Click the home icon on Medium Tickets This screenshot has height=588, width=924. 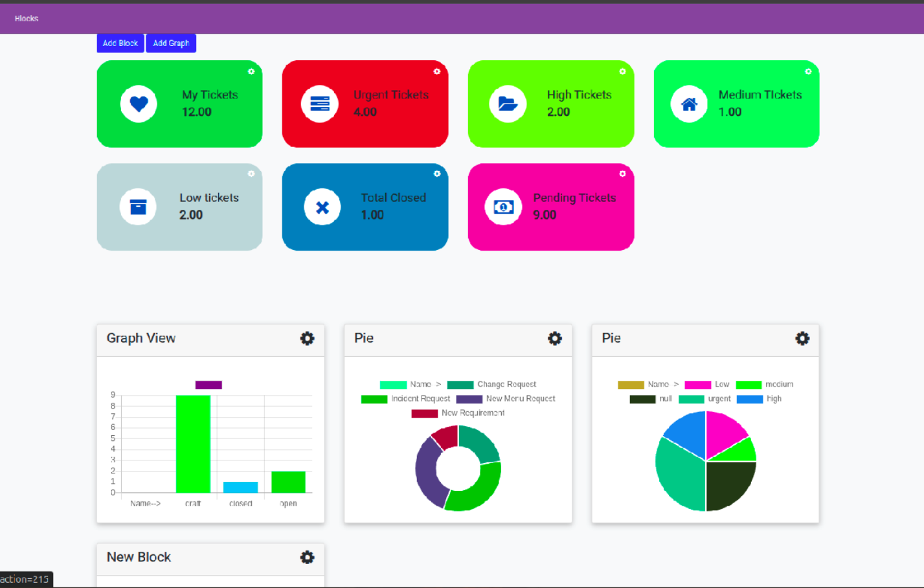(689, 104)
